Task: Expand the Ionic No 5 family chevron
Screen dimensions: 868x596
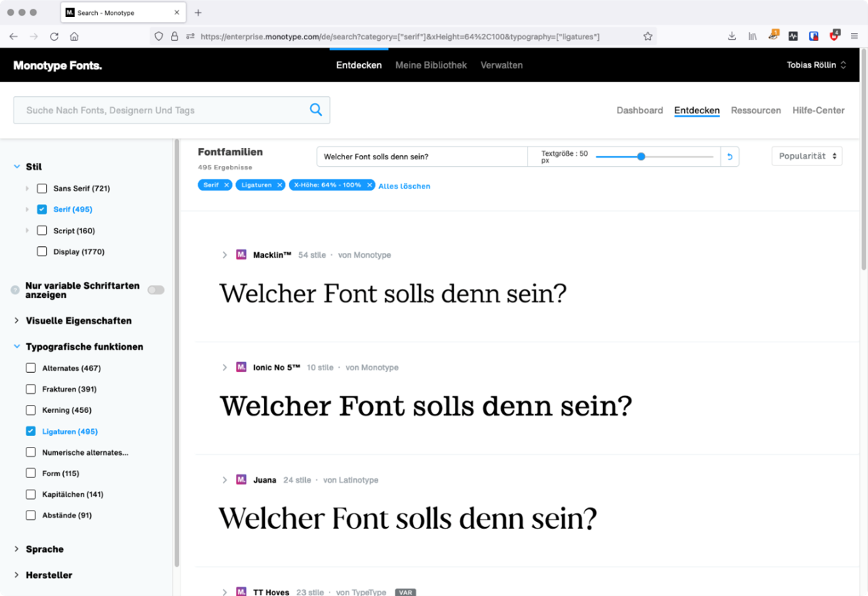Action: pos(225,367)
